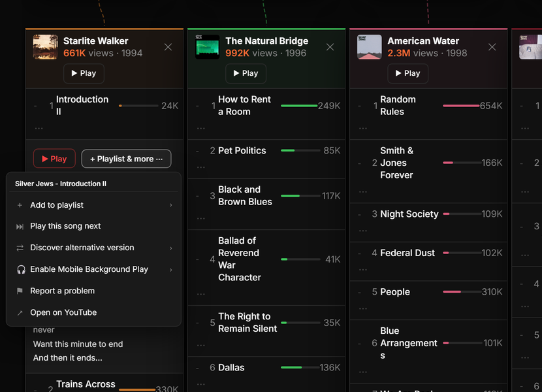Close the Starlite Walker album column
Viewport: 542px width, 392px height.
[168, 47]
